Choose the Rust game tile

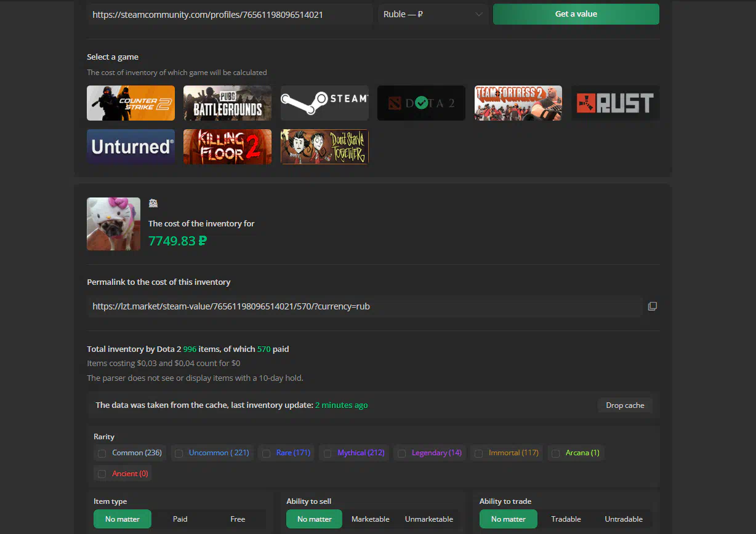pos(616,103)
